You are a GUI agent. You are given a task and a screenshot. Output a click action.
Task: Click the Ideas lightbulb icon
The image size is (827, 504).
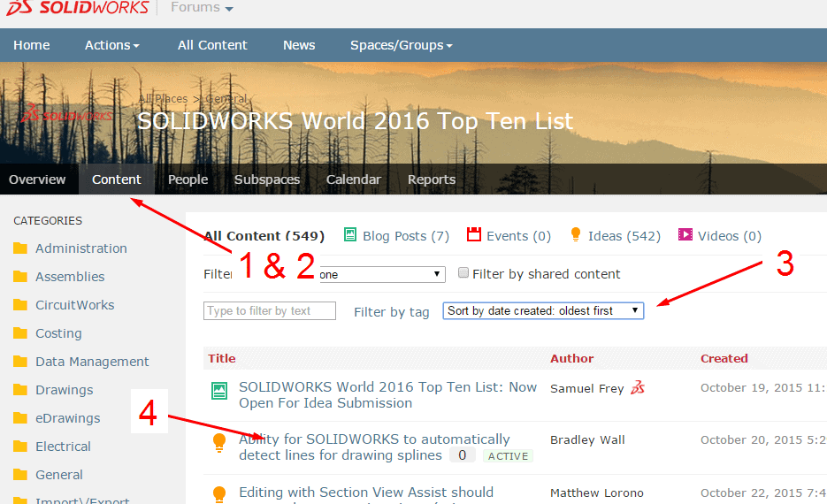tap(576, 235)
